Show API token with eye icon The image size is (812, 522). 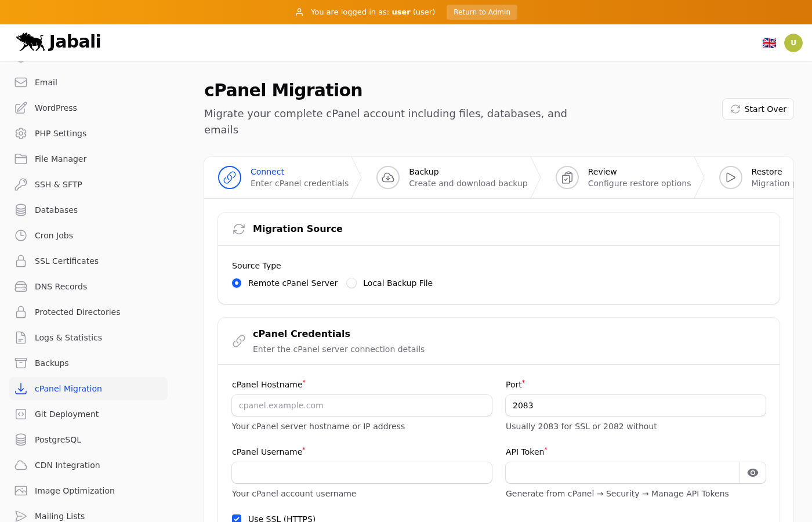(752, 473)
